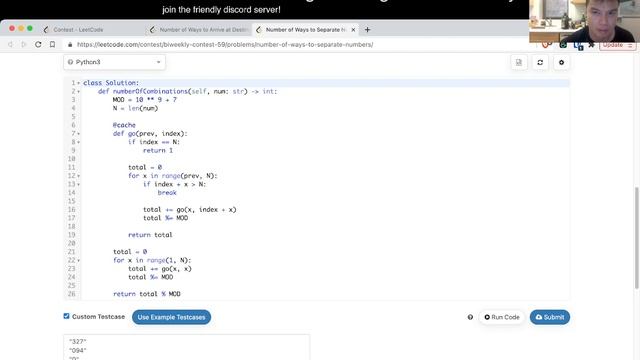Click inside the custom testcase input box
Screen dimensions: 640x360
pyautogui.click(x=187, y=347)
